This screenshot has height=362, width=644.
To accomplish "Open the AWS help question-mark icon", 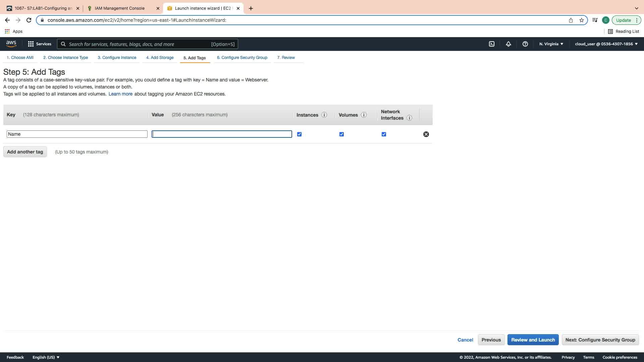I will click(x=525, y=44).
